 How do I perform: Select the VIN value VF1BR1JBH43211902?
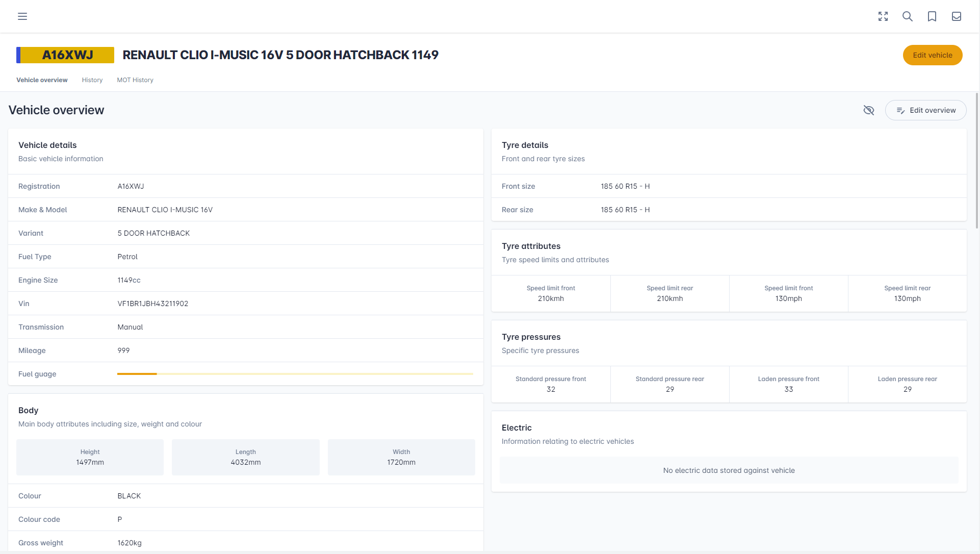pos(152,303)
